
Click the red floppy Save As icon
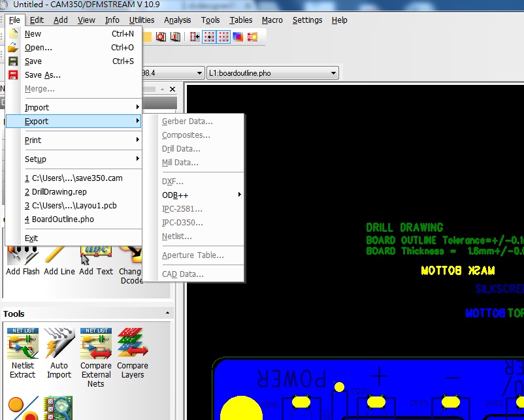(13, 75)
